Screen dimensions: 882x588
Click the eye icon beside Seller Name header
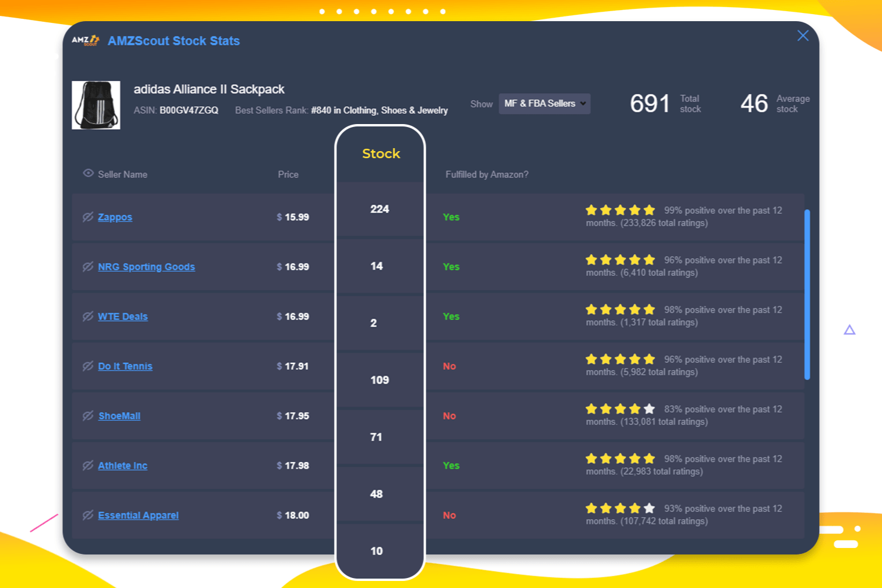tap(88, 173)
